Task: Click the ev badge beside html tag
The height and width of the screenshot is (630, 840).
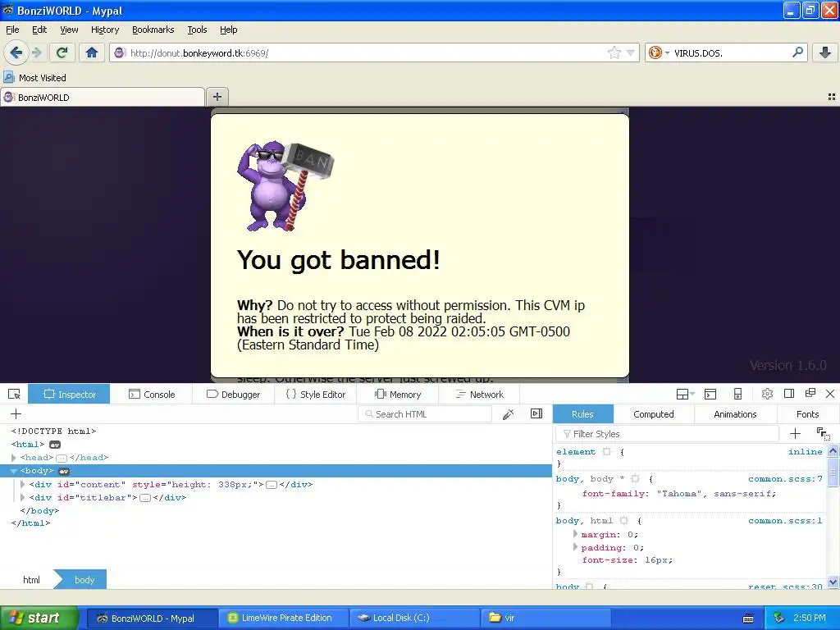Action: [x=55, y=445]
